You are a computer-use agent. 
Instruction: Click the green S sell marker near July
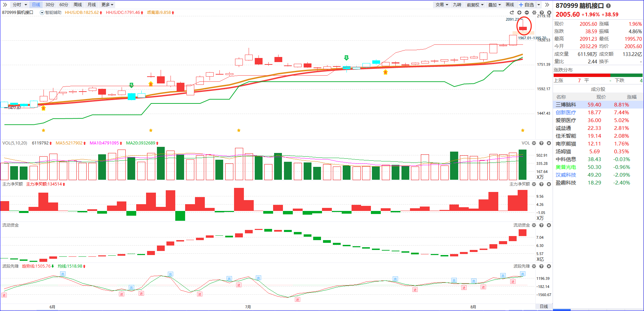[346, 58]
